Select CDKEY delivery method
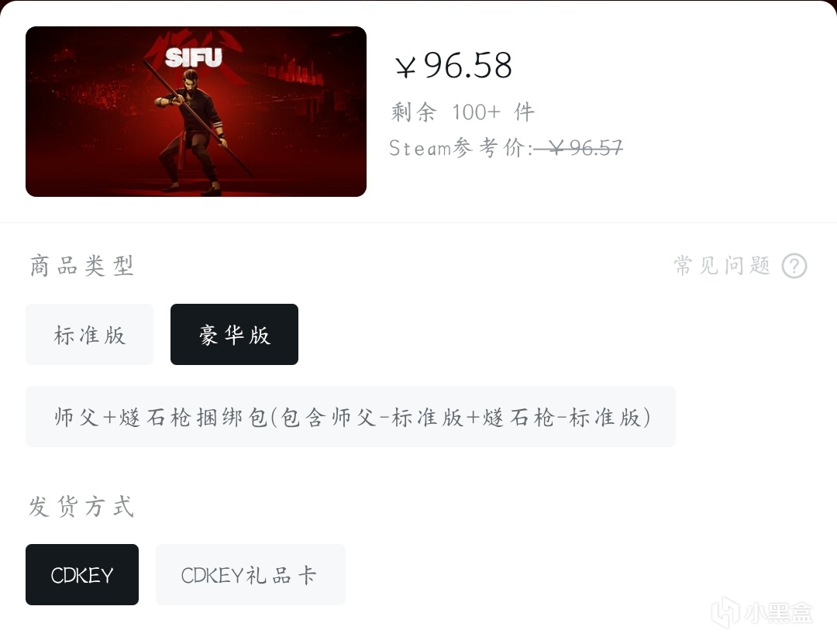 pos(82,574)
